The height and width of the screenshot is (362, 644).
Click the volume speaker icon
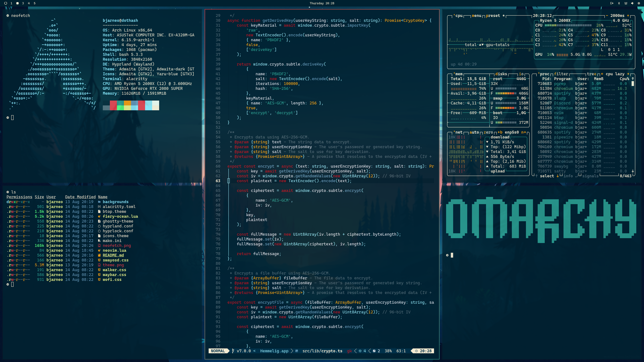(632, 3)
